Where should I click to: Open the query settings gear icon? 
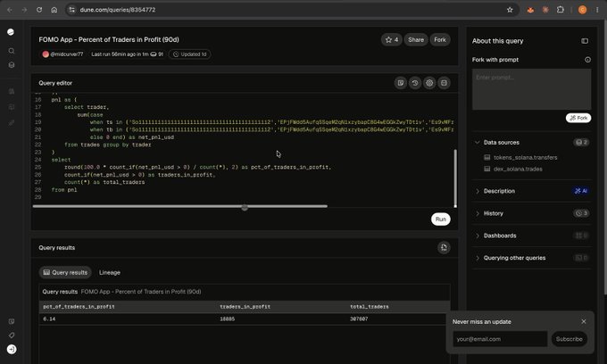coord(429,83)
